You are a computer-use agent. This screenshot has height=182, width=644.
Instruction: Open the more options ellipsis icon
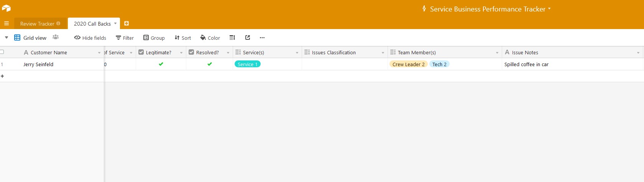pos(262,37)
